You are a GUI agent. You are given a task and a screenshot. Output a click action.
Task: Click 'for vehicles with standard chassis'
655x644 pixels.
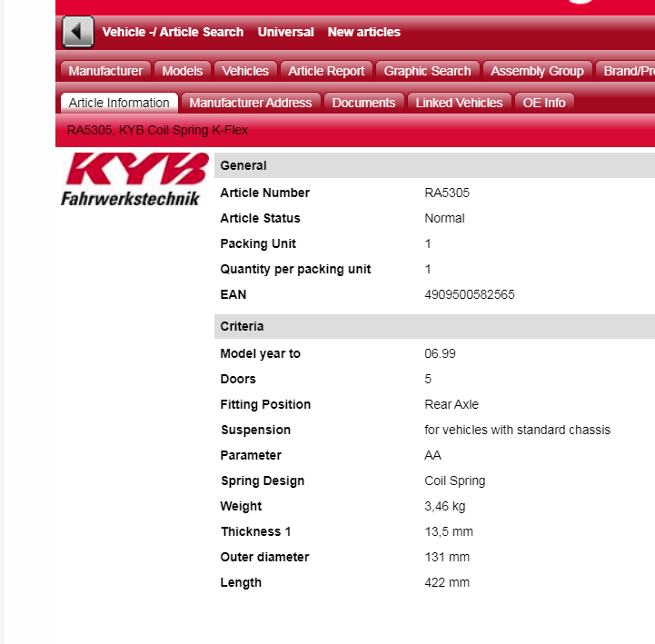coord(518,431)
